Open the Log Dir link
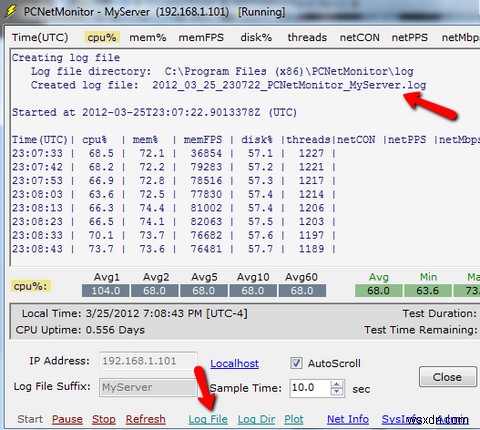This screenshot has width=480, height=430. point(256,419)
